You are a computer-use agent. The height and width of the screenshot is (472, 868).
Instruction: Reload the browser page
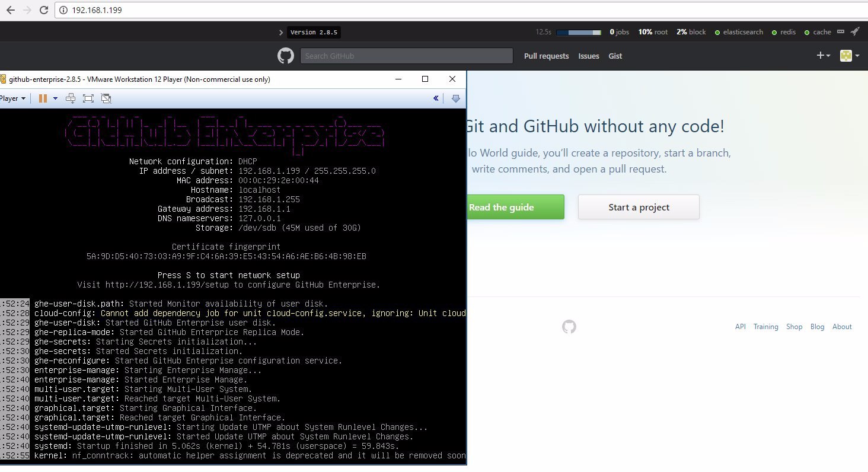tap(44, 10)
